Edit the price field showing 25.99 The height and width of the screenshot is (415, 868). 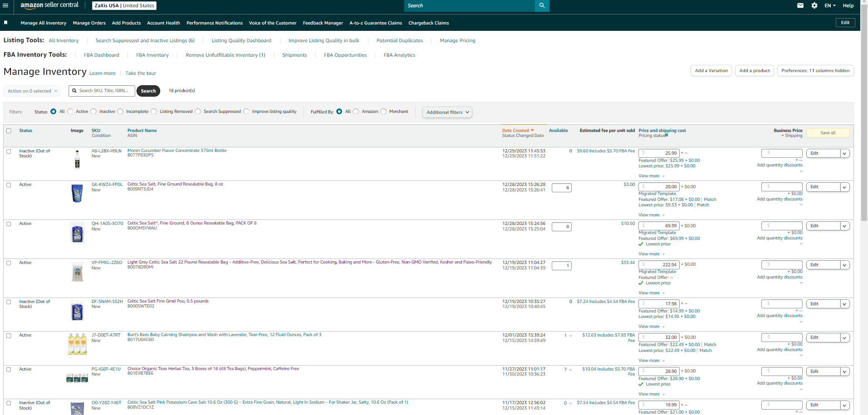coord(659,153)
